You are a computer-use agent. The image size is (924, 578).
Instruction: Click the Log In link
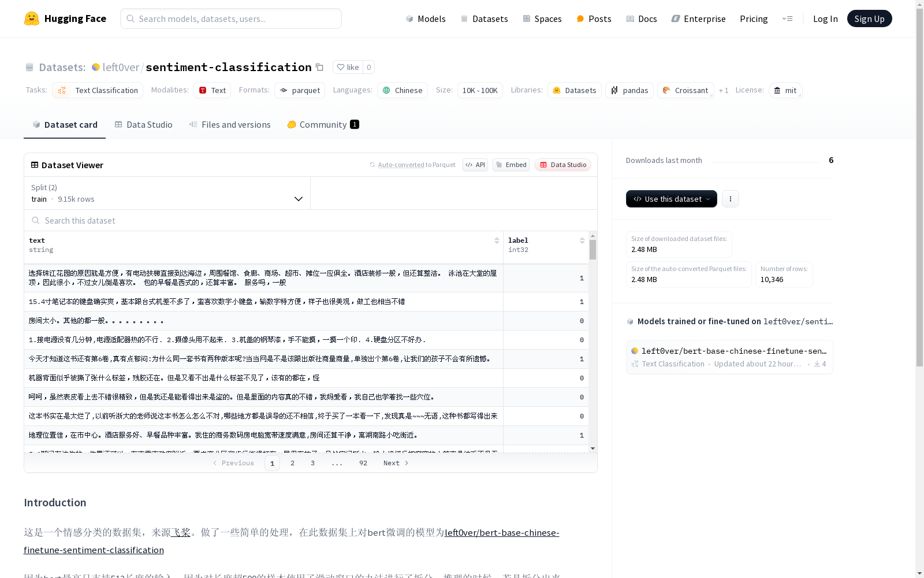tap(825, 18)
